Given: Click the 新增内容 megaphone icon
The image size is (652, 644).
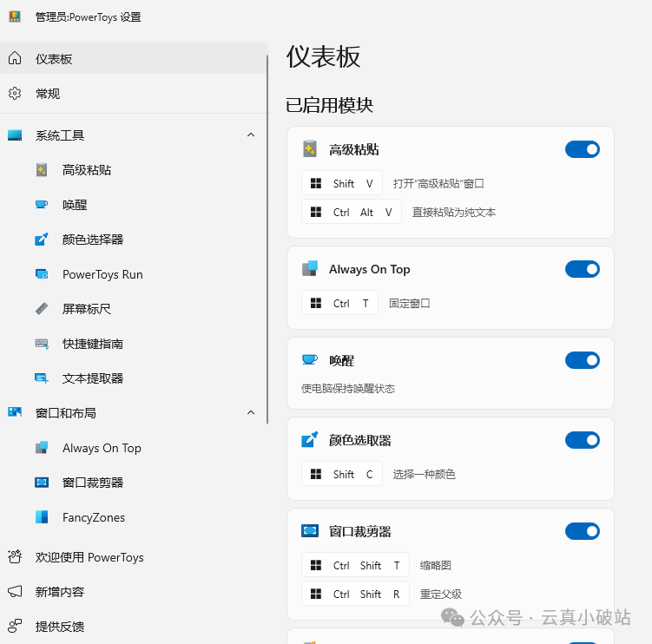Looking at the screenshot, I should pyautogui.click(x=15, y=591).
